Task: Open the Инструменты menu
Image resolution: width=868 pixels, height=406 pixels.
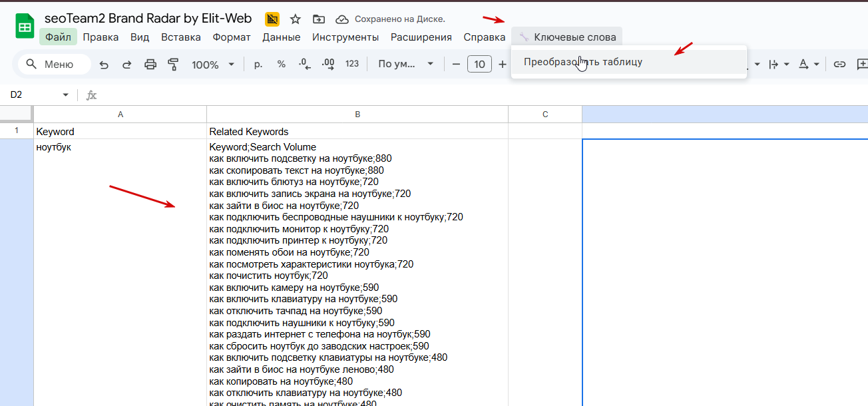Action: point(345,37)
